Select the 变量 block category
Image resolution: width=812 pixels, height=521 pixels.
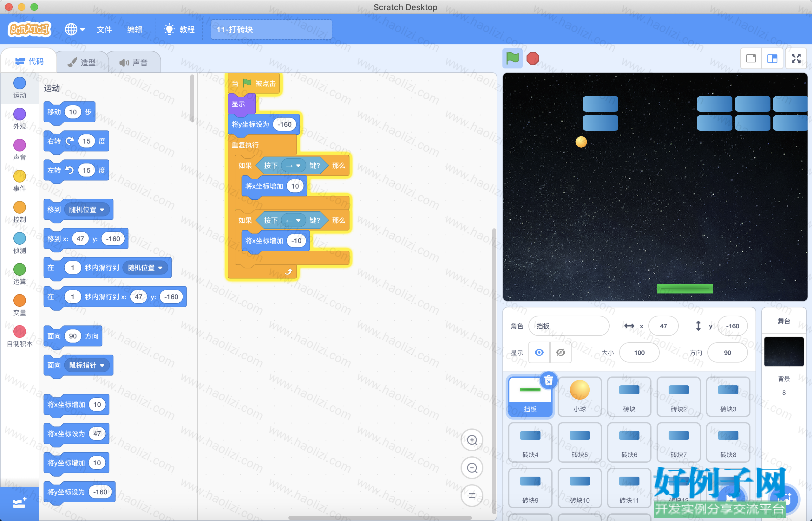[x=19, y=305]
